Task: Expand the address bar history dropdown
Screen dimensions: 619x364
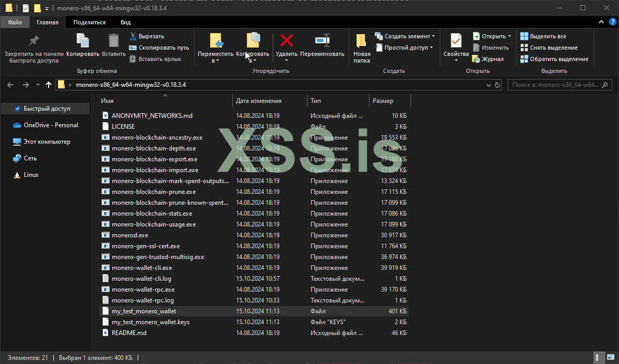Action: (x=489, y=85)
